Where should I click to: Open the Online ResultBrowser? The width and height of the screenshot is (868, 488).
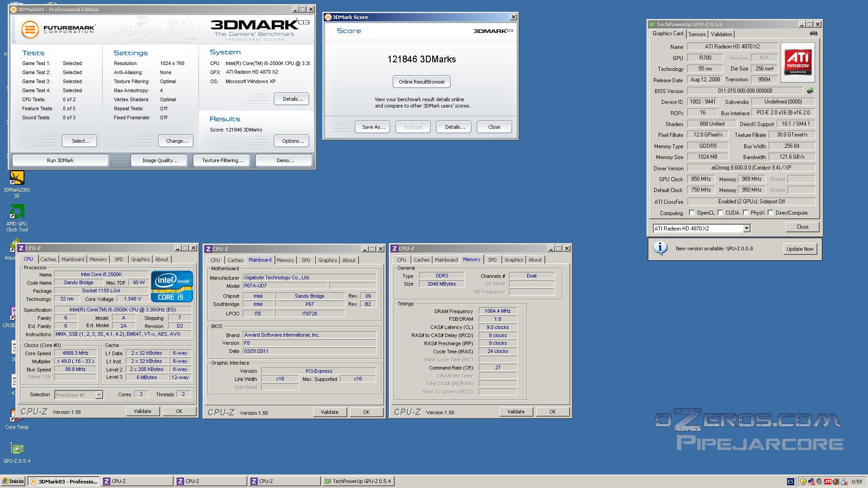coord(421,82)
